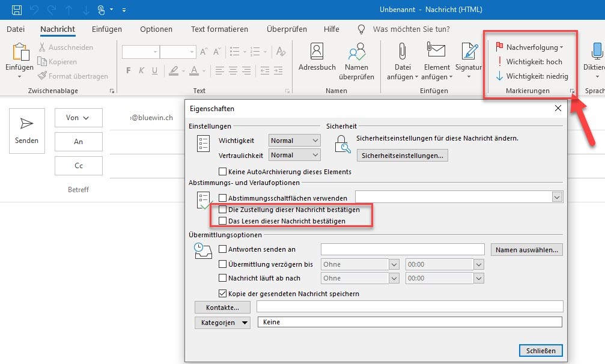The height and width of the screenshot is (364, 605).
Task: Click the Schließen button
Action: 540,350
